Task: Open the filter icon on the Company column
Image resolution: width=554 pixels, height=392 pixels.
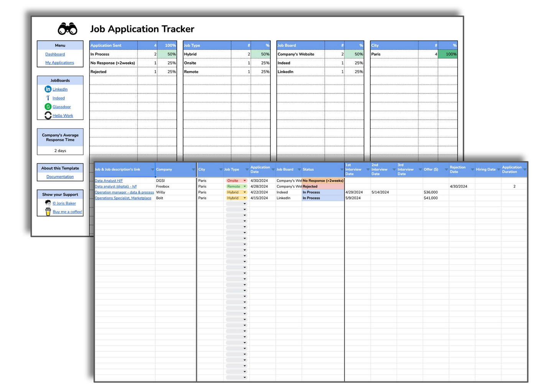Action: (193, 169)
